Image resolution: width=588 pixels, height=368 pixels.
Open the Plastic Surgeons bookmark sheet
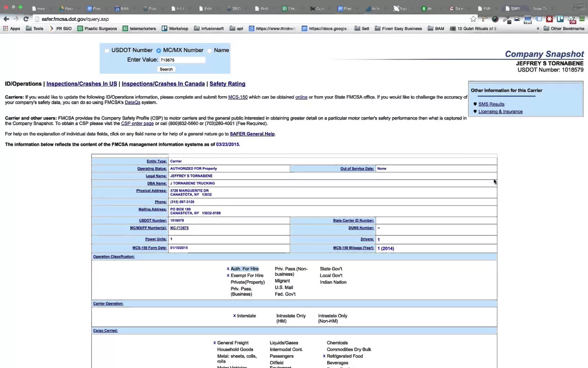click(x=97, y=29)
